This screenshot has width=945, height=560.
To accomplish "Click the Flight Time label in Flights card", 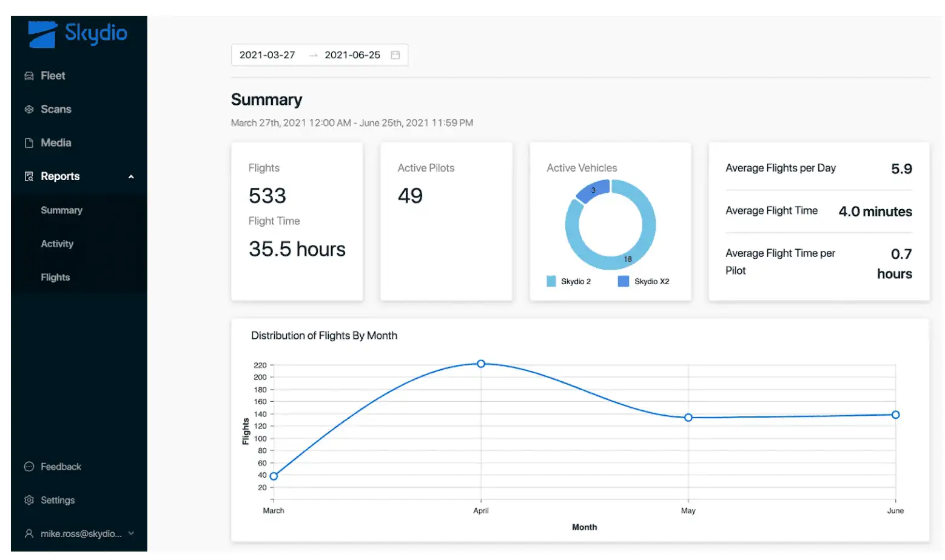I will [x=274, y=221].
